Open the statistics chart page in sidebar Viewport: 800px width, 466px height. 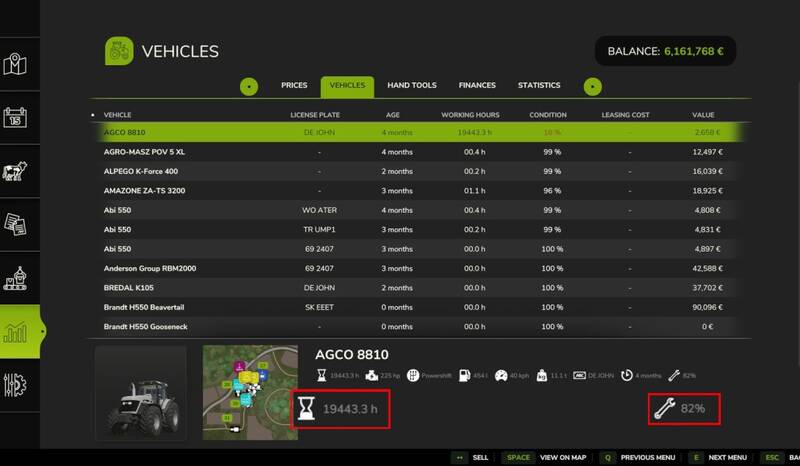(17, 332)
